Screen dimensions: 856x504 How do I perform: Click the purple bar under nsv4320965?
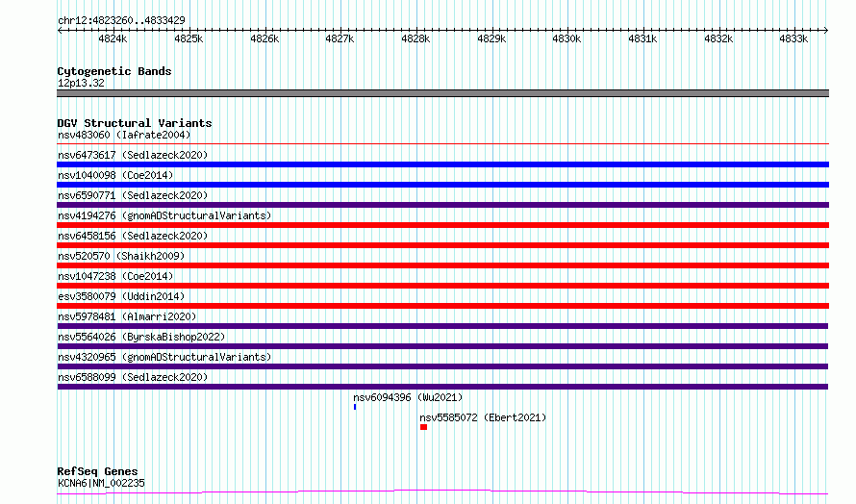442,366
